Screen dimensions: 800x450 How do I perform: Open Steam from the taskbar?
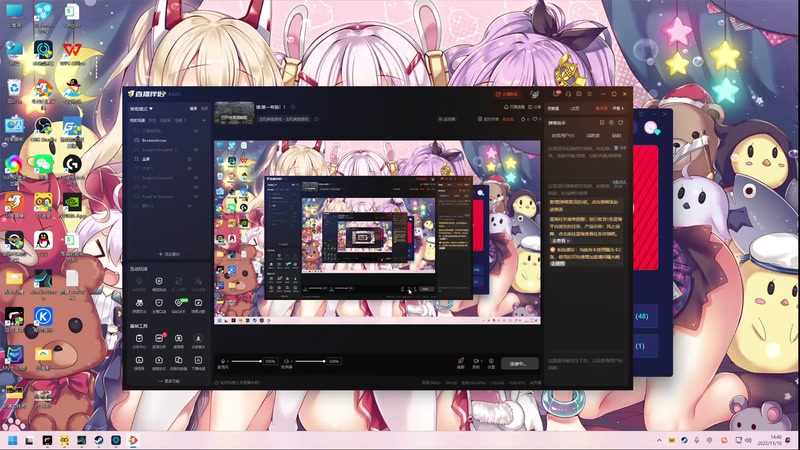[x=98, y=440]
